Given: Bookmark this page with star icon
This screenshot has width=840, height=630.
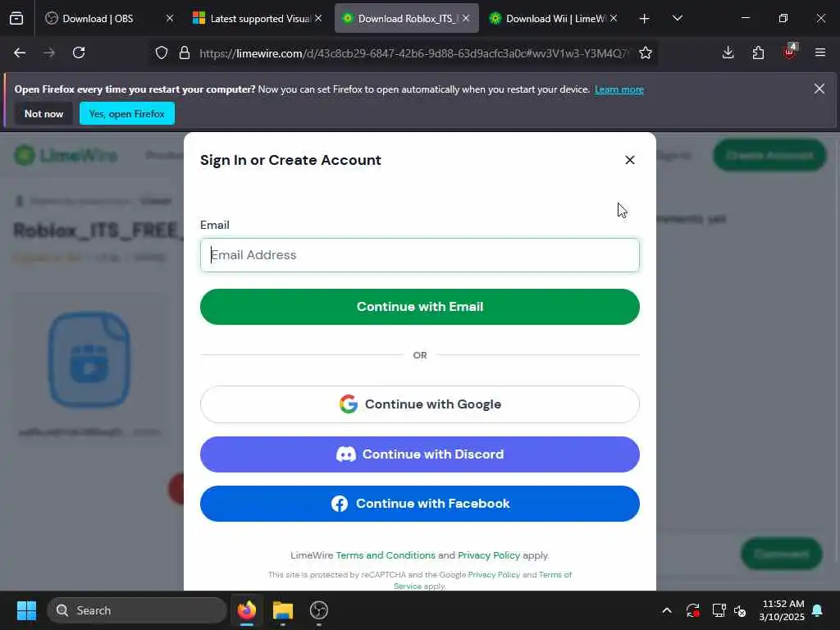Looking at the screenshot, I should point(646,52).
